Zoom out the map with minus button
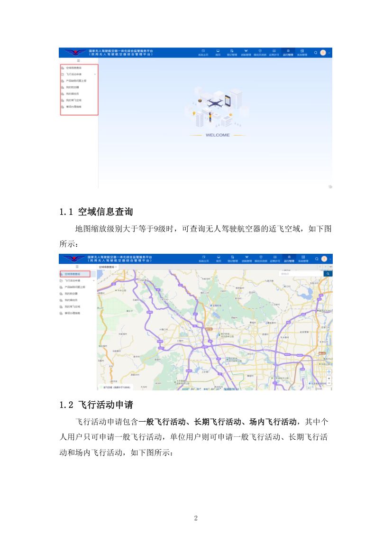 (x=329, y=383)
